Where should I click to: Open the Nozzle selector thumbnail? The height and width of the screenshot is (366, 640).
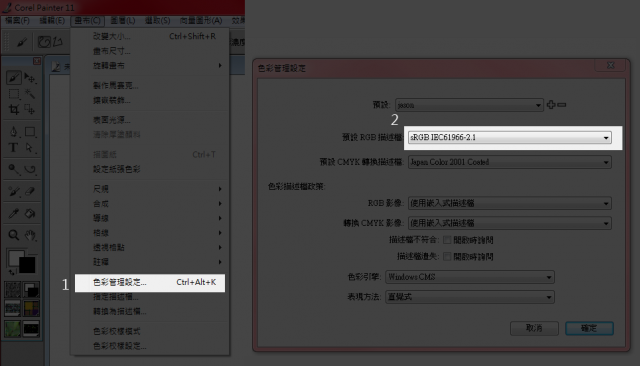pyautogui.click(x=31, y=328)
